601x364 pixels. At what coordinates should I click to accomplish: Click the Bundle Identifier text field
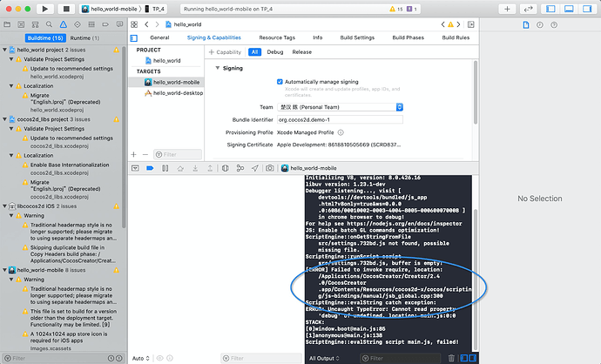click(x=340, y=120)
